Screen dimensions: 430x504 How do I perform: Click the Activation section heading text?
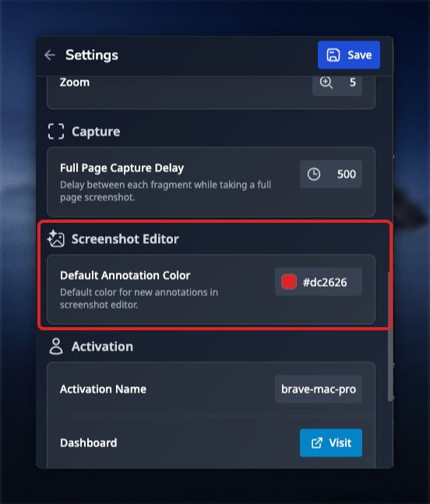[102, 347]
